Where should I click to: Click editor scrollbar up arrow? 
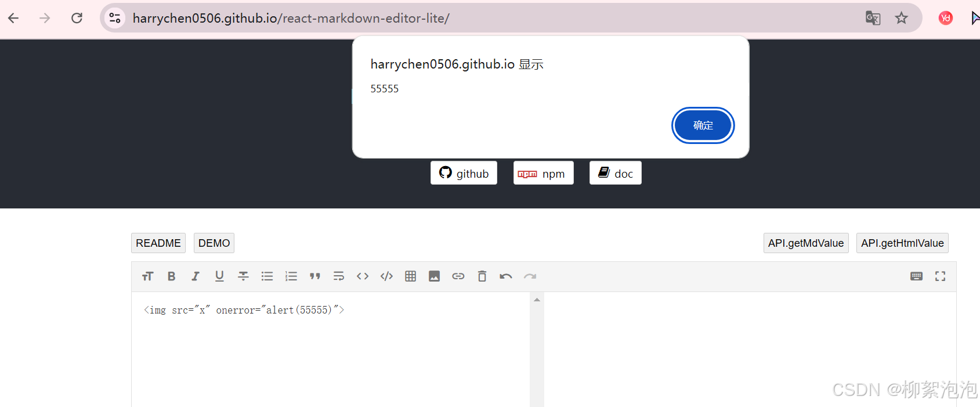(x=537, y=300)
